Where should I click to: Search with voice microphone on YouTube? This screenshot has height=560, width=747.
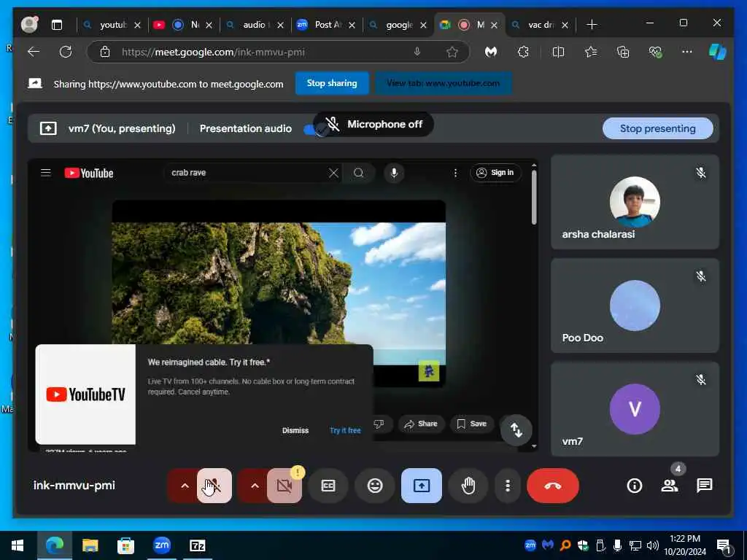[x=394, y=173]
